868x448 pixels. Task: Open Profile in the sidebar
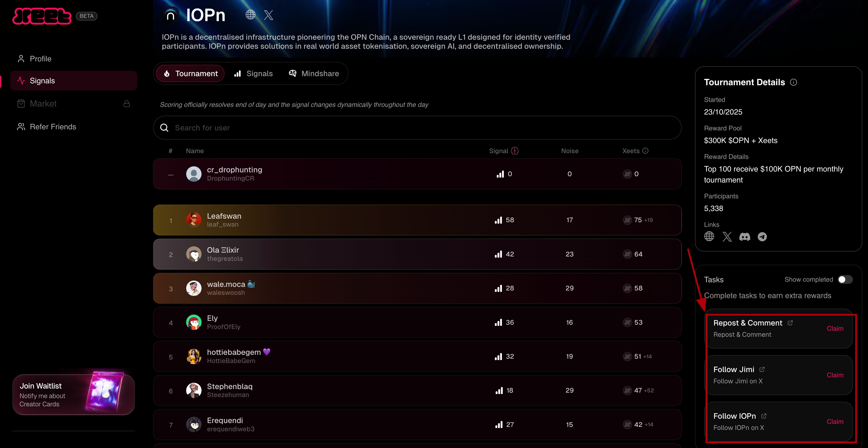pyautogui.click(x=41, y=59)
